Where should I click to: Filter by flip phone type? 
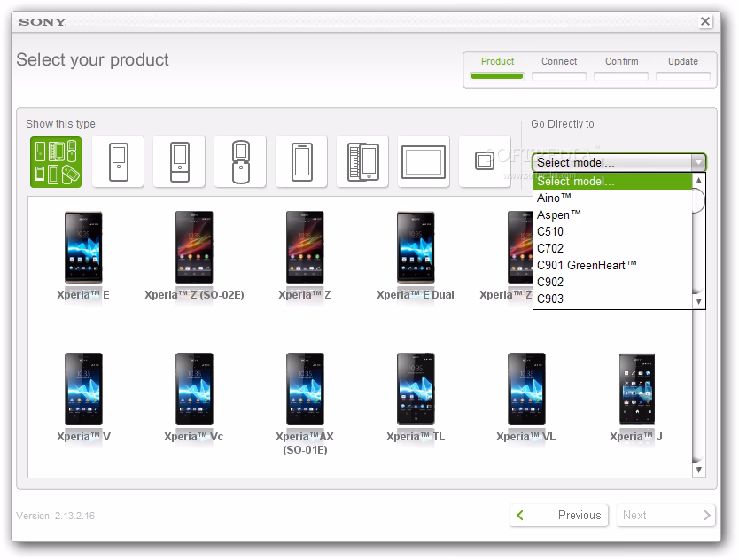click(239, 161)
